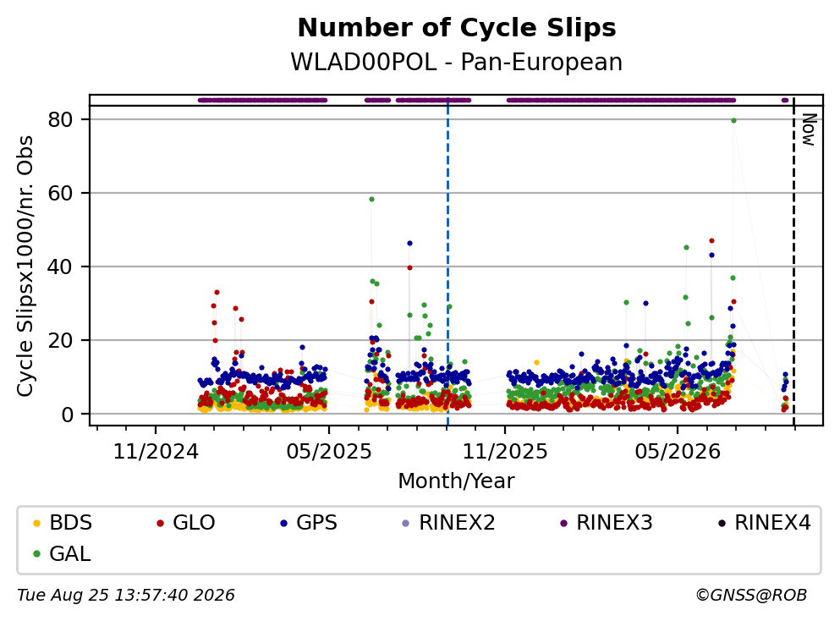Click the yellow BDS legend marker
This screenshot has width=840, height=621.
pyautogui.click(x=36, y=523)
